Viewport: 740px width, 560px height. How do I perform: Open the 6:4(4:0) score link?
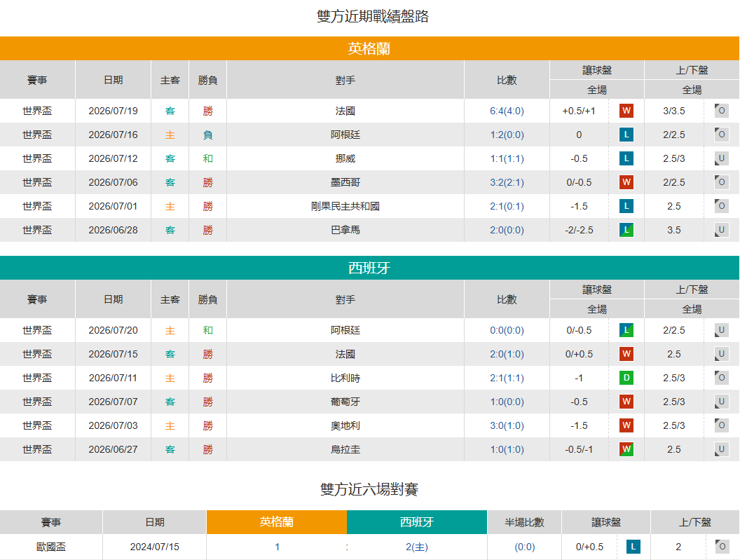coord(507,111)
